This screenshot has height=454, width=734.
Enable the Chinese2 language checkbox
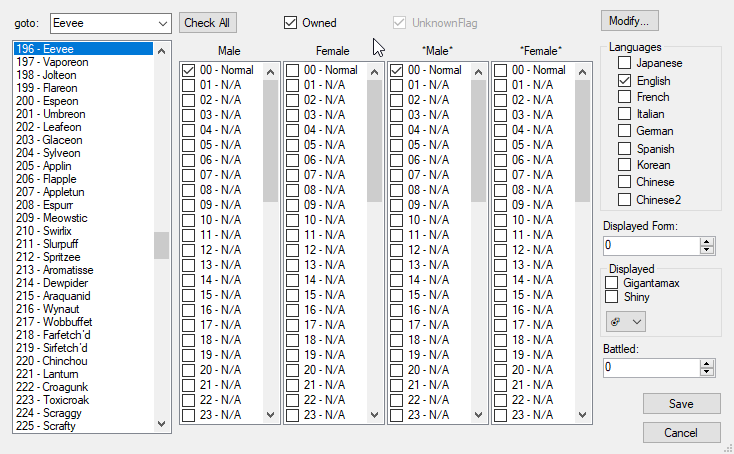[649, 200]
